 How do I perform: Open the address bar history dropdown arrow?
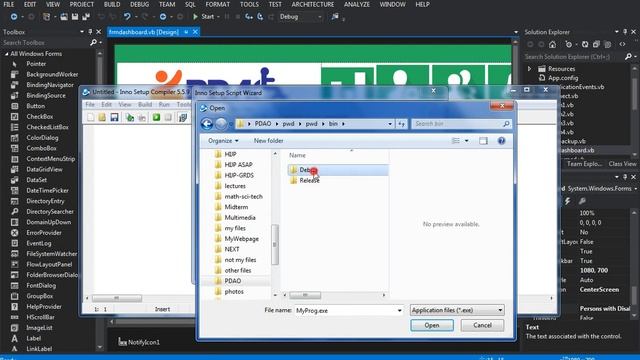coord(390,124)
